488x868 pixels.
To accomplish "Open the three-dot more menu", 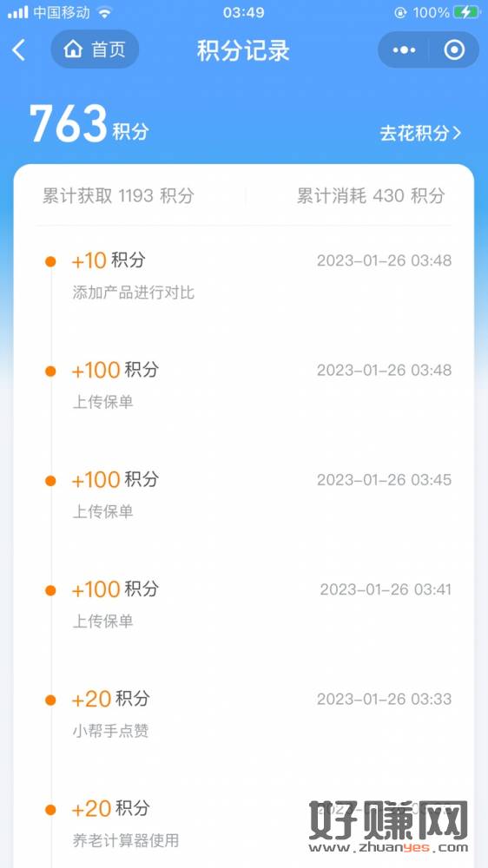I will coord(404,50).
